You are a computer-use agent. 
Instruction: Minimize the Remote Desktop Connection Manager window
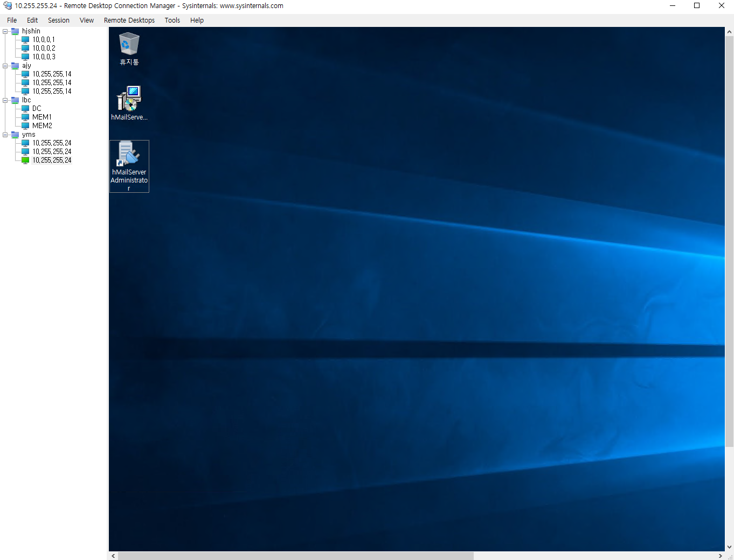[673, 6]
